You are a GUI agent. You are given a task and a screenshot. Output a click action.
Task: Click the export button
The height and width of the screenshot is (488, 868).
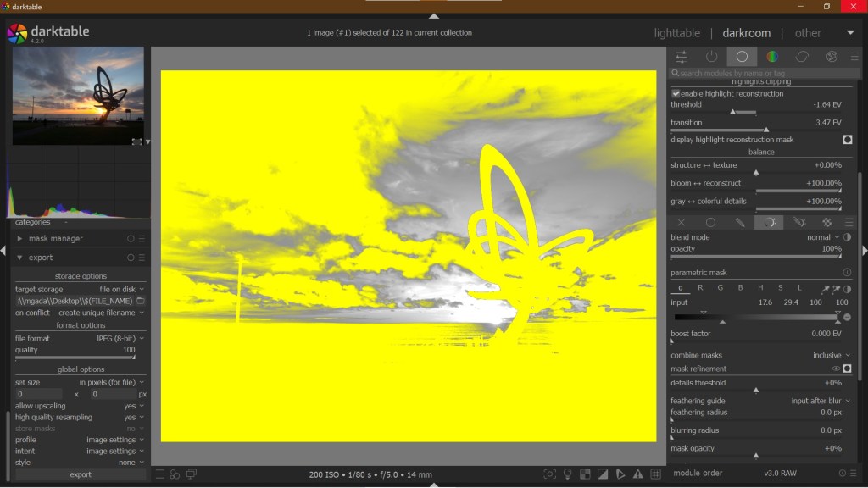[81, 474]
